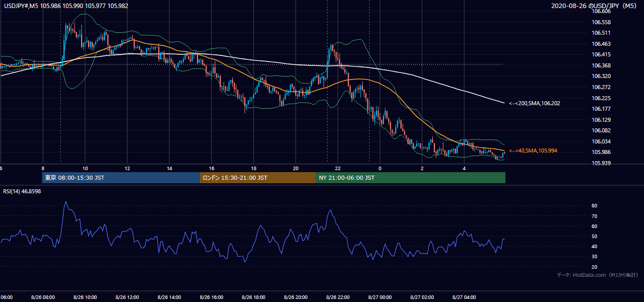Click hour tick 20 under the price chart

(x=295, y=169)
